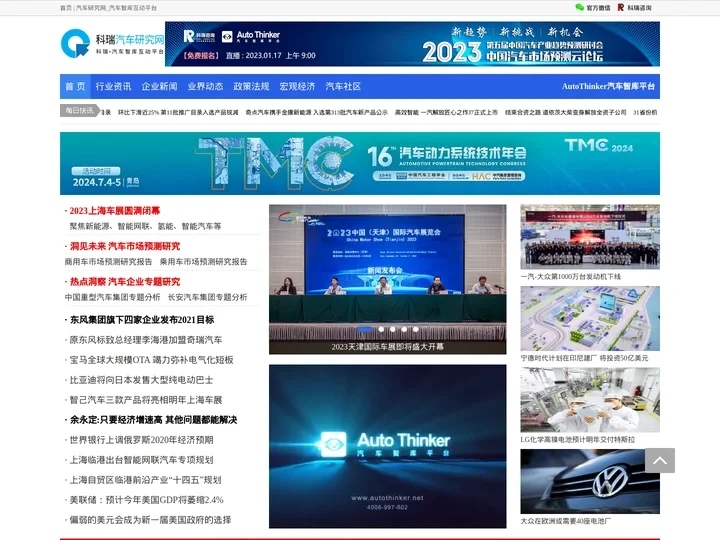720x540 pixels.
Task: Open the 官方微信 WeChat icon link
Action: pos(593,7)
